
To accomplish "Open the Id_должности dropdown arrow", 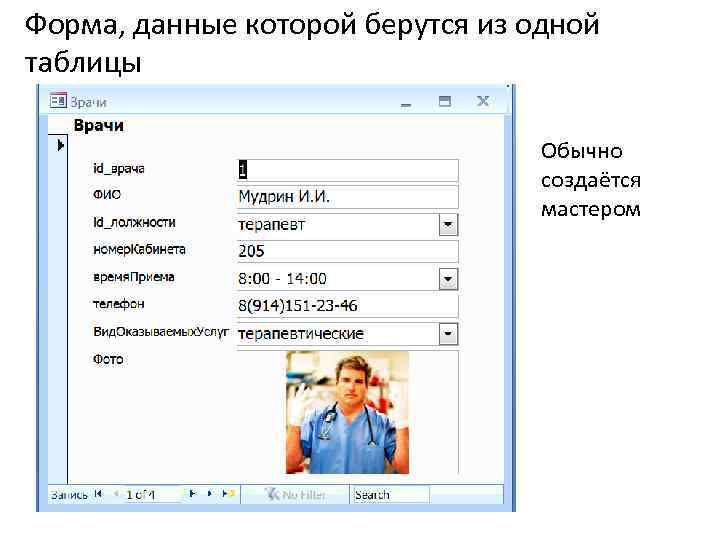I will [448, 225].
